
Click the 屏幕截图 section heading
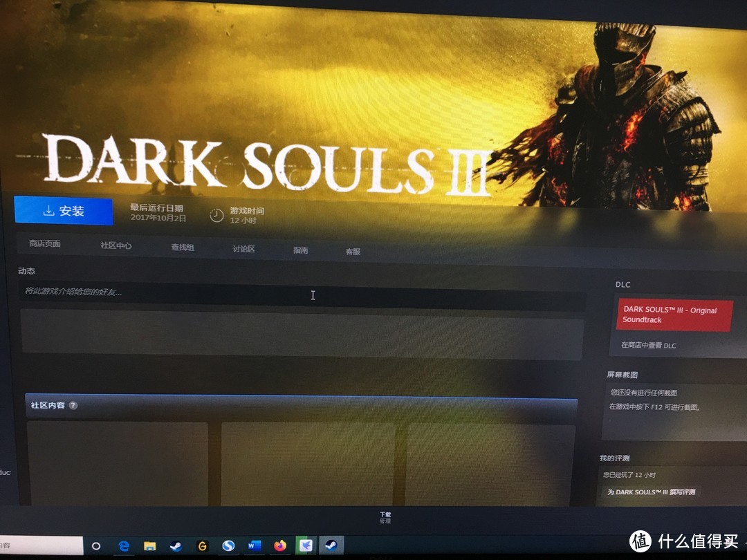click(x=622, y=375)
